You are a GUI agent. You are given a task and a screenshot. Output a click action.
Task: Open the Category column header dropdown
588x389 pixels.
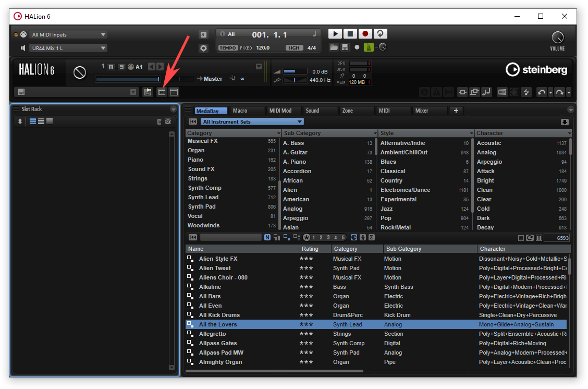click(x=278, y=133)
